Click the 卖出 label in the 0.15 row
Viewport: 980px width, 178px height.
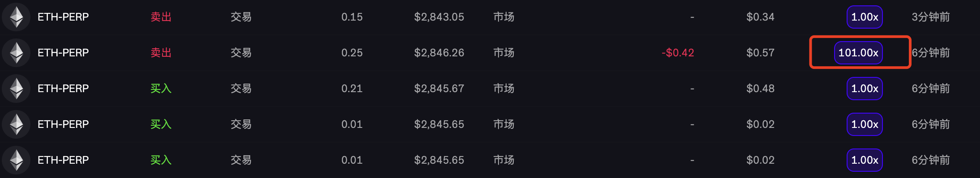161,17
